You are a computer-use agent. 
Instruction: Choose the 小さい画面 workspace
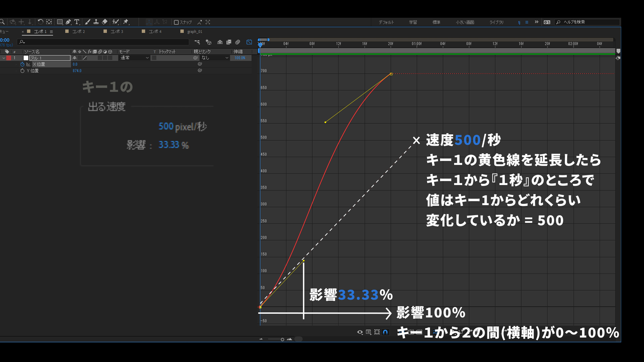(465, 22)
